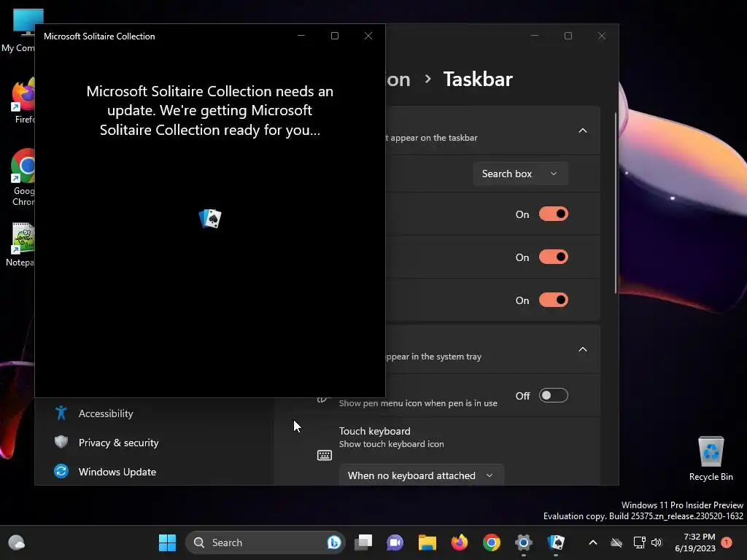Click the Windows Update sync icon
The image size is (747, 560).
(61, 471)
